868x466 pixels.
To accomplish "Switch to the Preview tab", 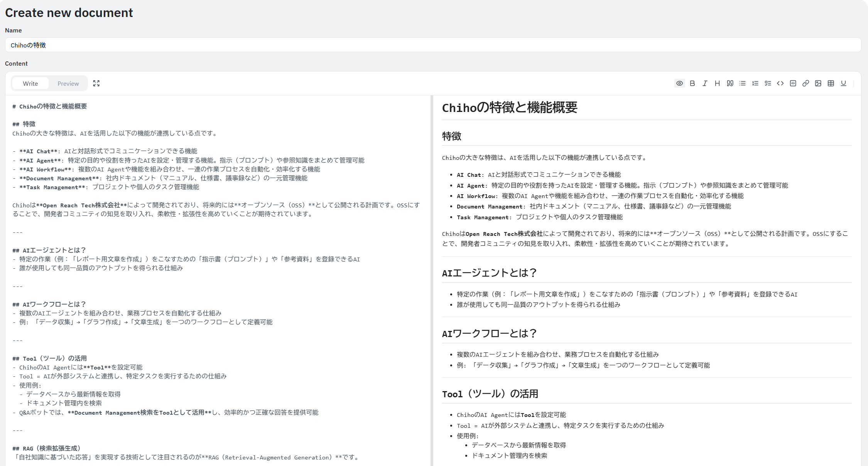I will (x=68, y=83).
